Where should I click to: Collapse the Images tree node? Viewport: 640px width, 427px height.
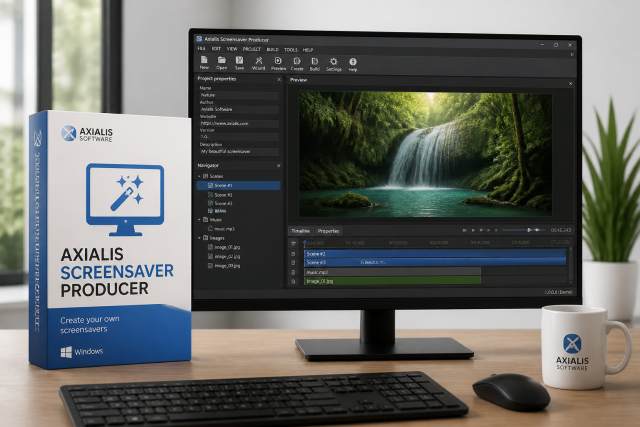pyautogui.click(x=200, y=238)
